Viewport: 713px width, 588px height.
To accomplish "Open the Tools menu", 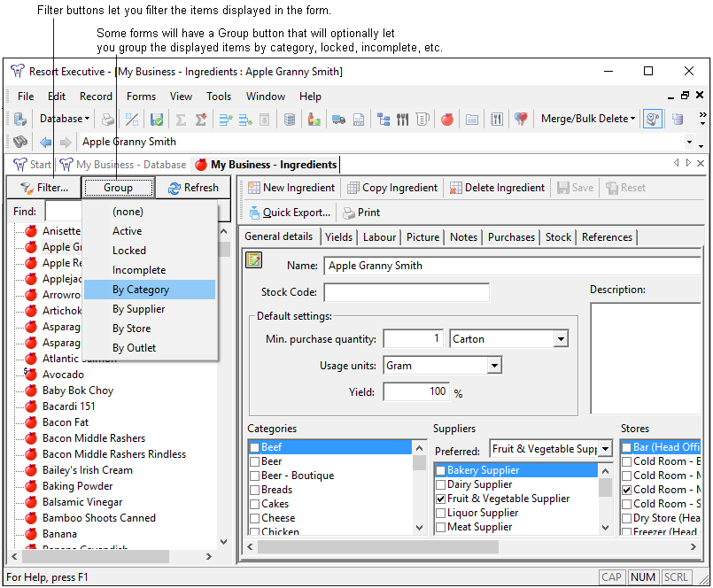I will [219, 97].
